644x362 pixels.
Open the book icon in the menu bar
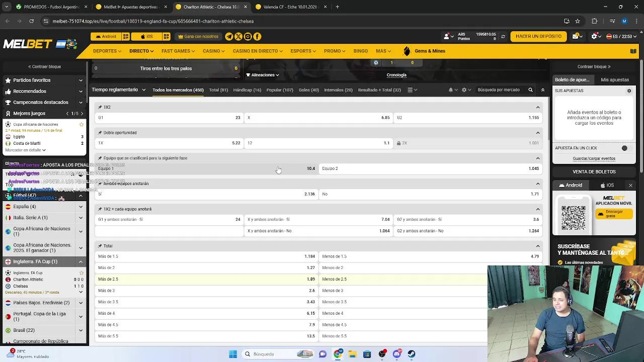click(x=633, y=51)
